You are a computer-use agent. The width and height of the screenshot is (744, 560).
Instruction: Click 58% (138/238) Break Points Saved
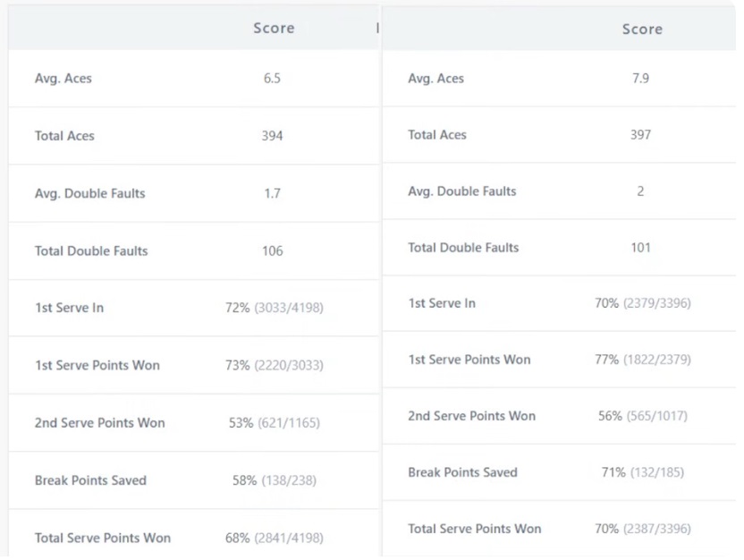(x=274, y=480)
